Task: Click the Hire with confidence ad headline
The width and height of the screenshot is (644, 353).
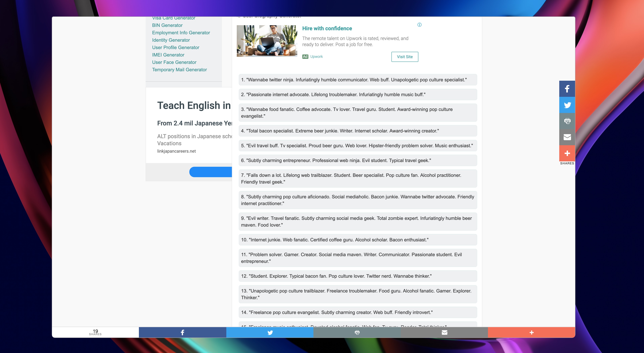Action: coord(327,29)
